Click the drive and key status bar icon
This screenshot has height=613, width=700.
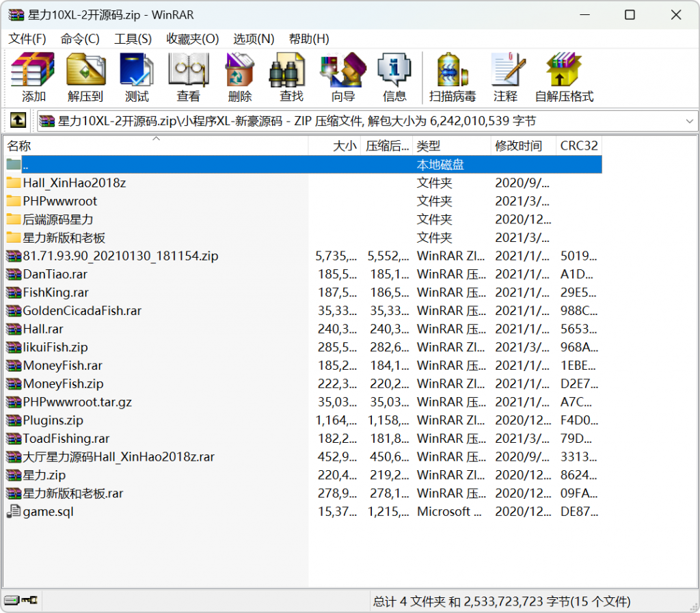coord(22,601)
